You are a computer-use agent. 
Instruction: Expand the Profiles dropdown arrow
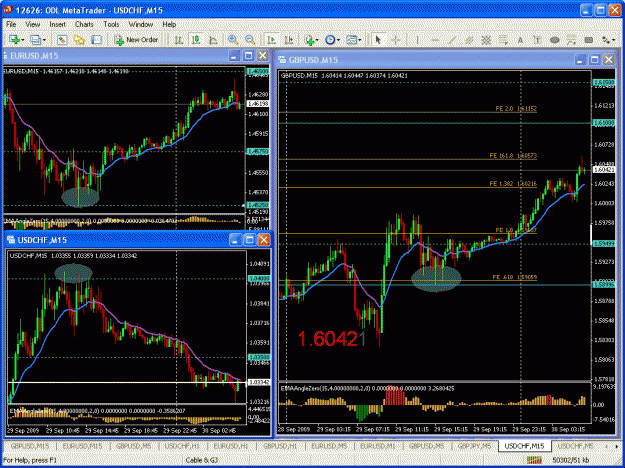[44, 40]
